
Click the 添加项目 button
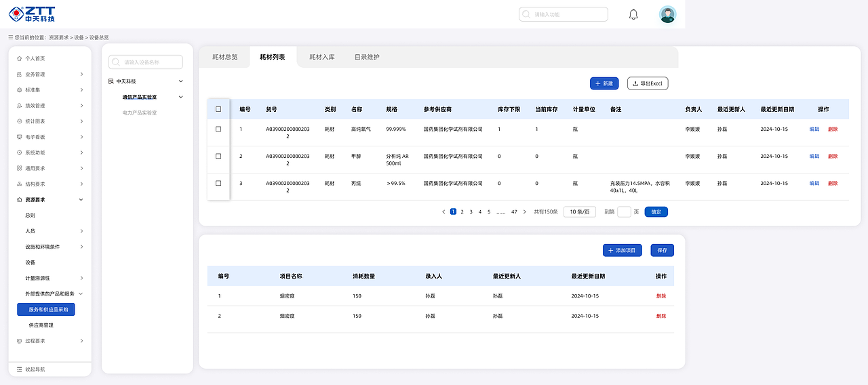click(623, 250)
